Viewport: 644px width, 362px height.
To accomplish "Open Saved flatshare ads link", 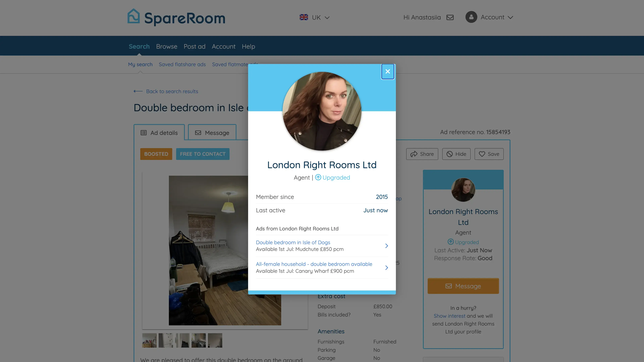I will [182, 65].
